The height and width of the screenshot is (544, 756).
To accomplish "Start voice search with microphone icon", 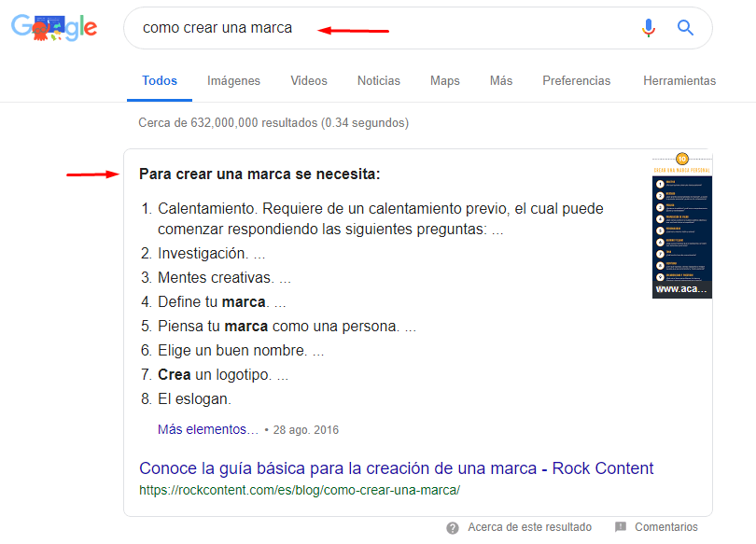I will pos(649,28).
